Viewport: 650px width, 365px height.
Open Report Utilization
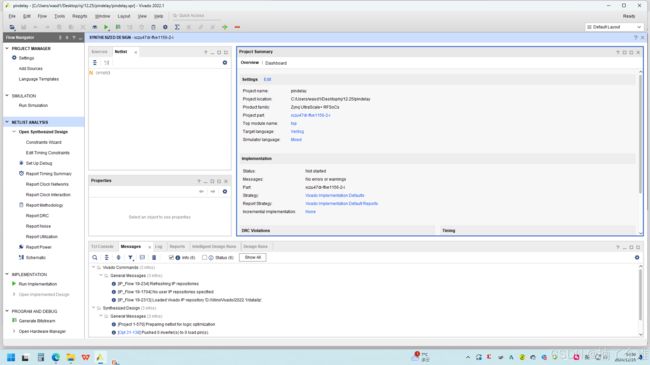pyautogui.click(x=41, y=237)
